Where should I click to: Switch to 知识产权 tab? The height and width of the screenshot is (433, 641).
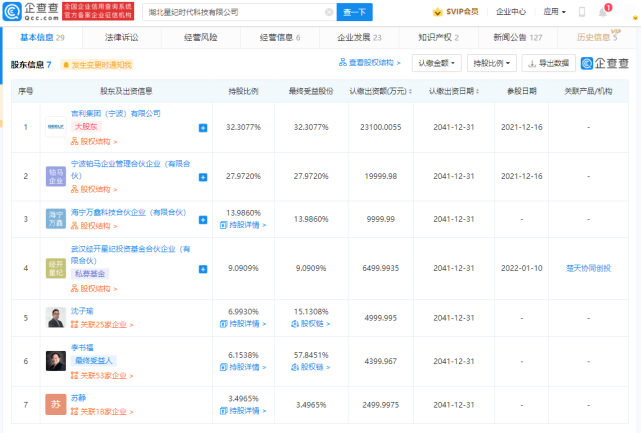click(438, 38)
